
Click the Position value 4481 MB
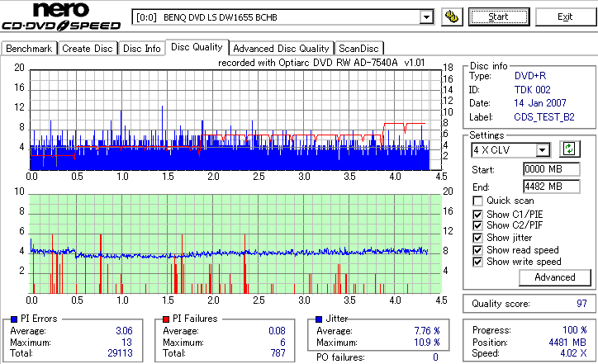pyautogui.click(x=568, y=343)
